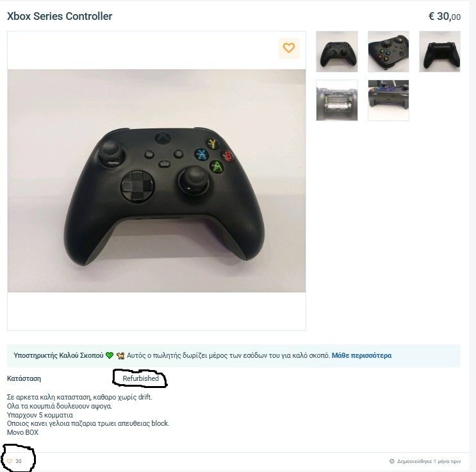Image resolution: width=476 pixels, height=472 pixels.
Task: Click the Δημοσιεύθηκε 1 μήνα πριν text
Action: pos(429,461)
